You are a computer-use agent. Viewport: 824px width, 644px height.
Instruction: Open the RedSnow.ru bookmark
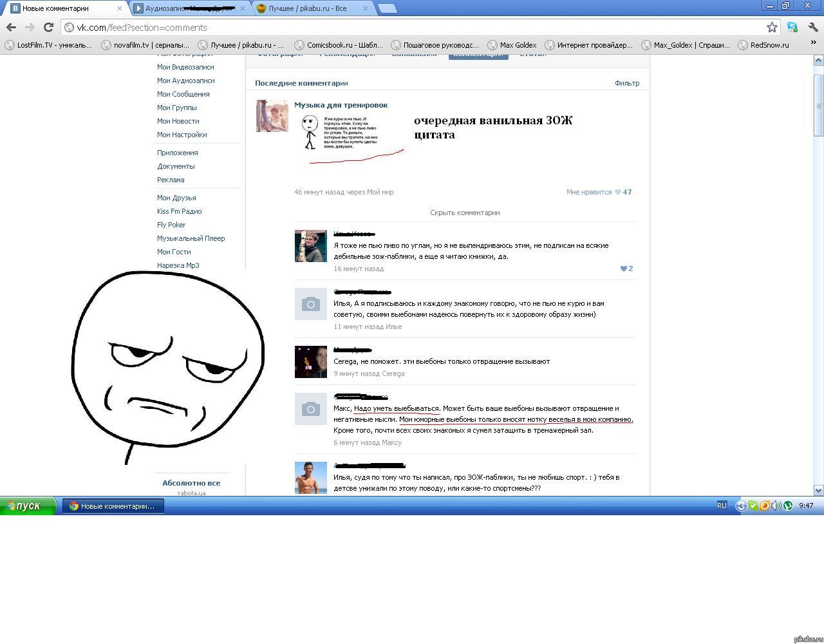[x=763, y=45]
